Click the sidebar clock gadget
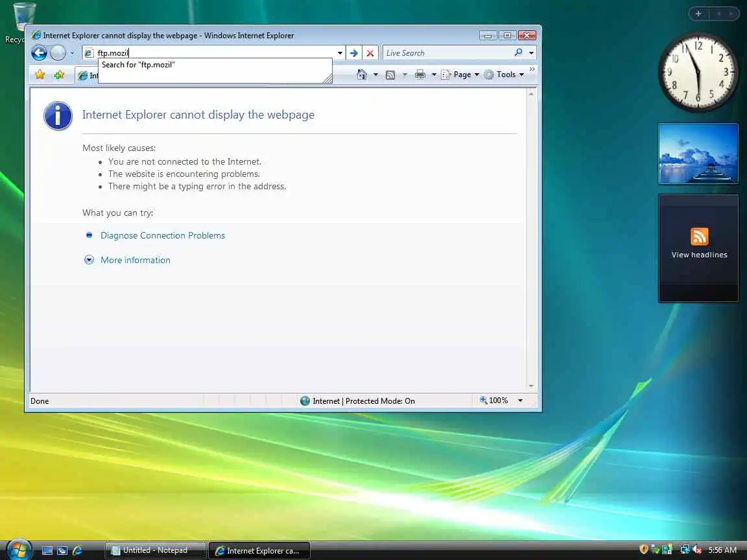 tap(698, 73)
